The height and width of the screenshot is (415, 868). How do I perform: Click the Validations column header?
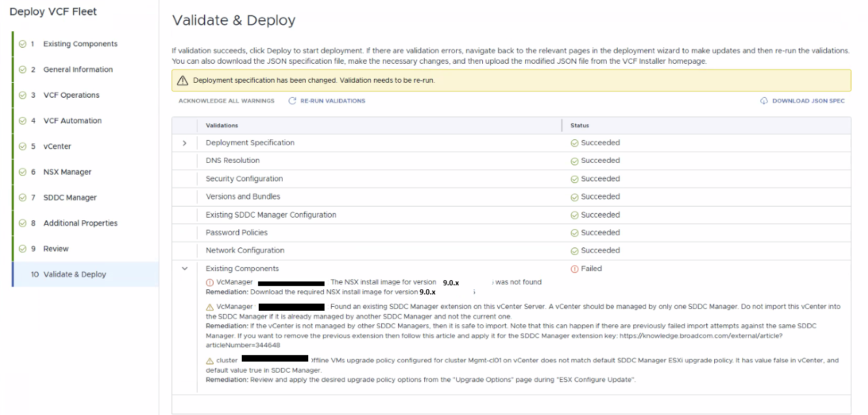(222, 125)
